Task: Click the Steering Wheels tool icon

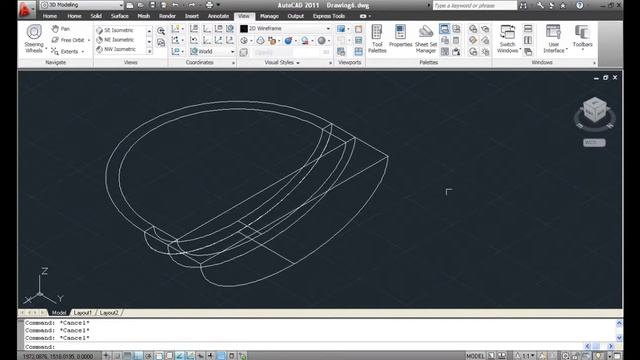Action: (34, 32)
